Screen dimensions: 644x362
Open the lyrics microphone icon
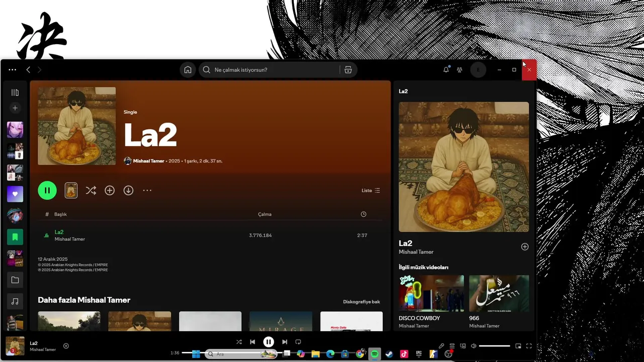coord(441,346)
